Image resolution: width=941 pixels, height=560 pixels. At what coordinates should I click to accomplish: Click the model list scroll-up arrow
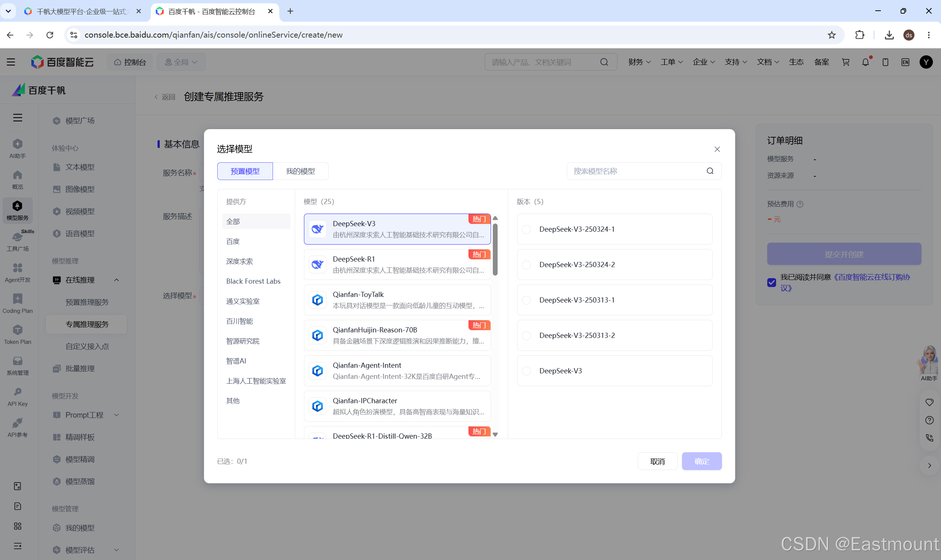(x=495, y=218)
